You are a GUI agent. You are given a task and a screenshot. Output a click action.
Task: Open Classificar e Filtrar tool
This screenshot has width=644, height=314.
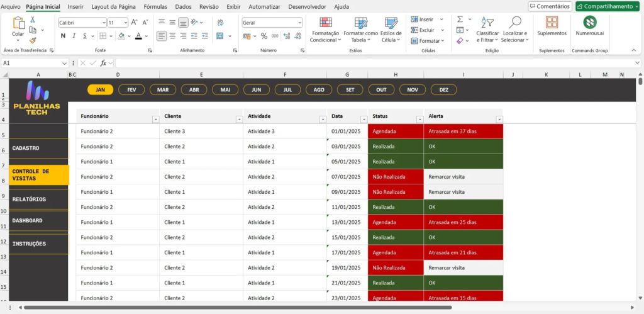[487, 29]
